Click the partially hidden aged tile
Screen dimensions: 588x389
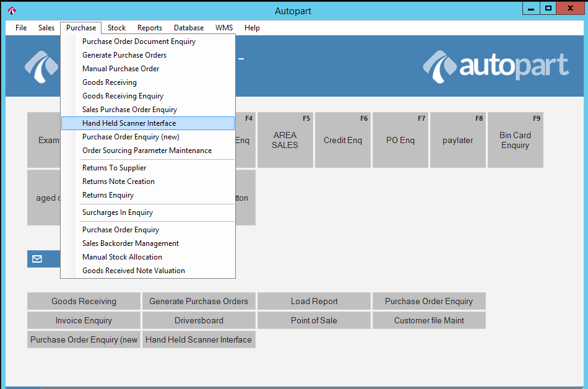(x=44, y=198)
